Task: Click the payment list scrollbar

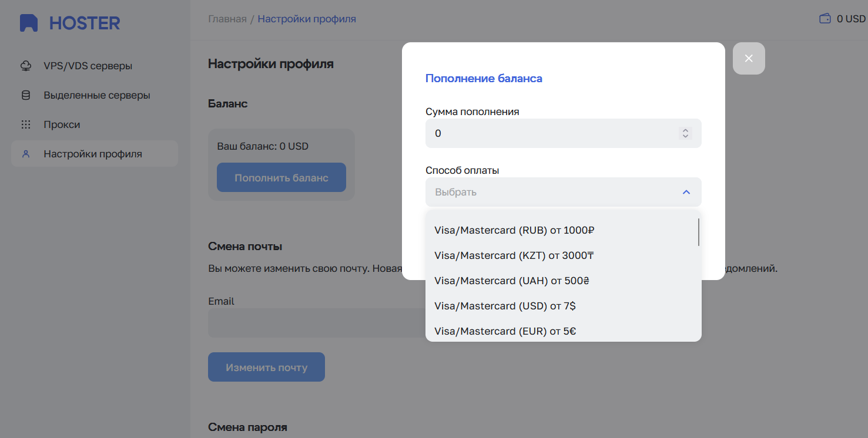Action: (698, 233)
